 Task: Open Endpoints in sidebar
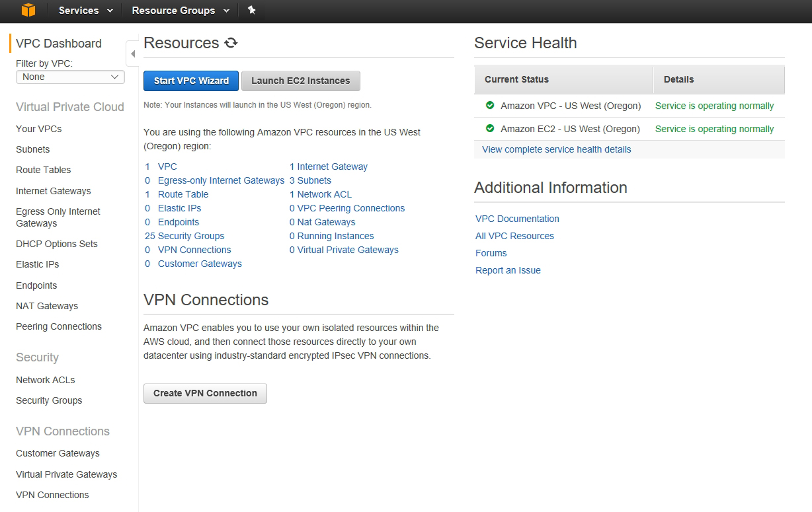[36, 285]
